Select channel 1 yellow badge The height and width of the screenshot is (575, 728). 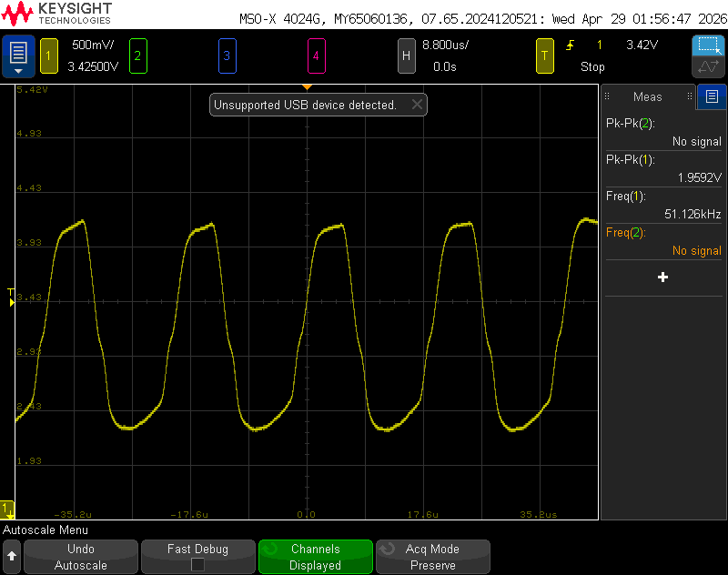coord(49,55)
